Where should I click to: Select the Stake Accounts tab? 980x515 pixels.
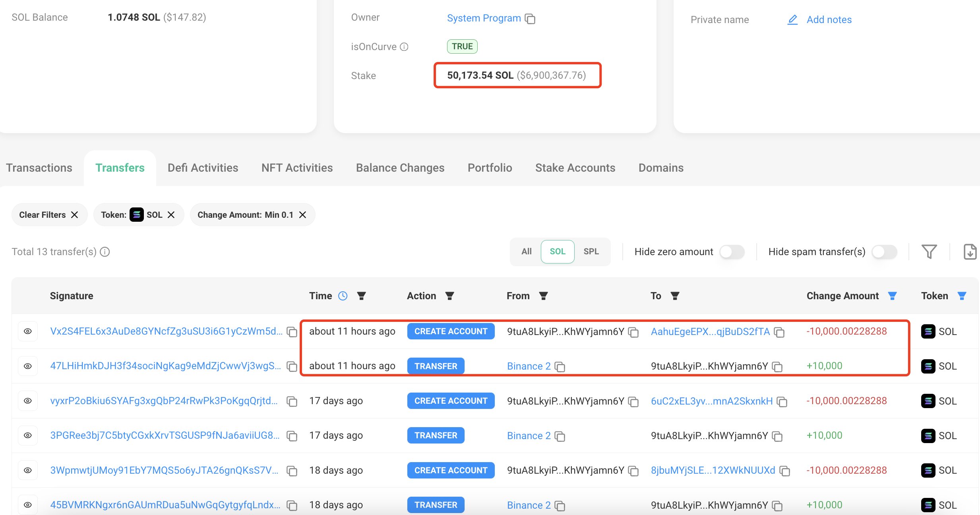click(x=575, y=168)
